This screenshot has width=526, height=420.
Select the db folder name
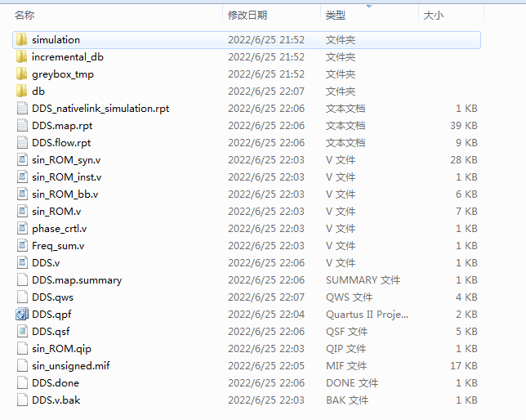click(x=38, y=91)
